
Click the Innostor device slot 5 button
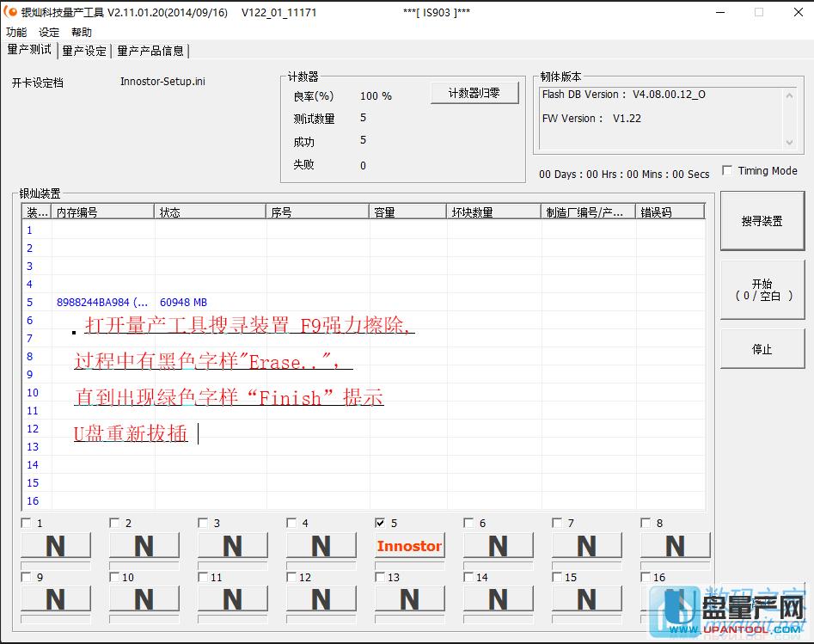pos(409,546)
